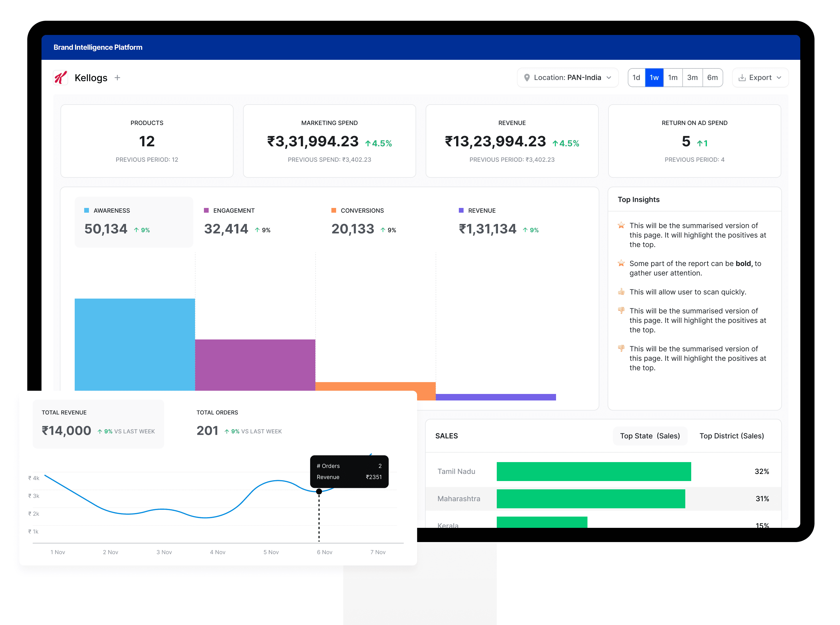Click the Export download icon

click(742, 78)
